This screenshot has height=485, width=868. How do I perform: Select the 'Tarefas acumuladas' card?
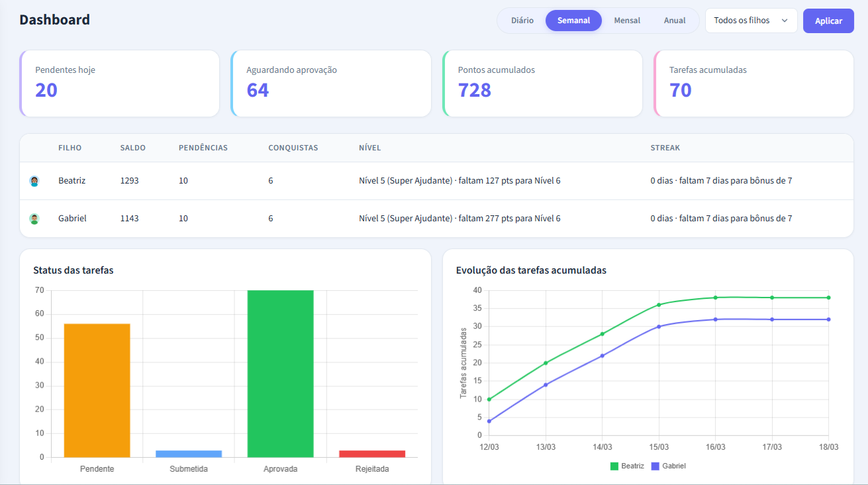[753, 83]
